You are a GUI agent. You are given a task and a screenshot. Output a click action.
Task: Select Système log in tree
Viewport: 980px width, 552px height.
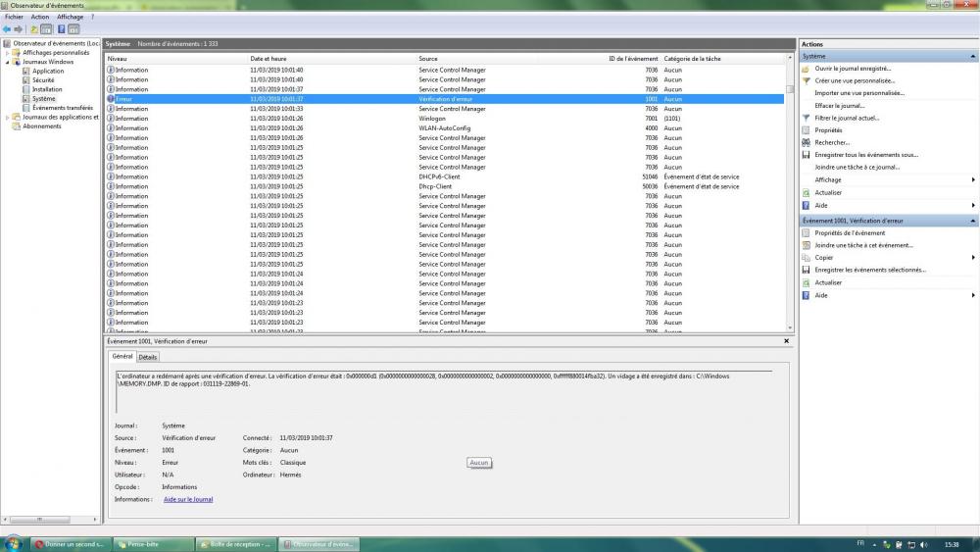[x=44, y=99]
